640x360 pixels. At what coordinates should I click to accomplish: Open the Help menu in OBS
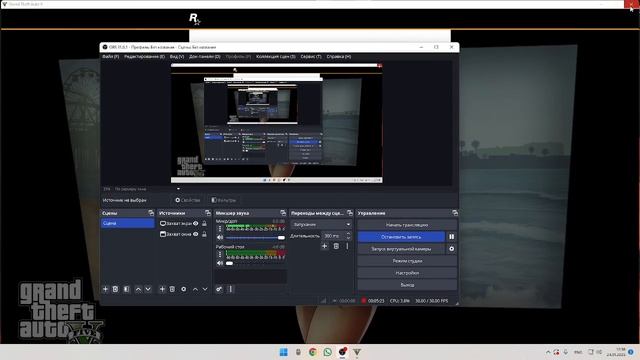click(339, 57)
